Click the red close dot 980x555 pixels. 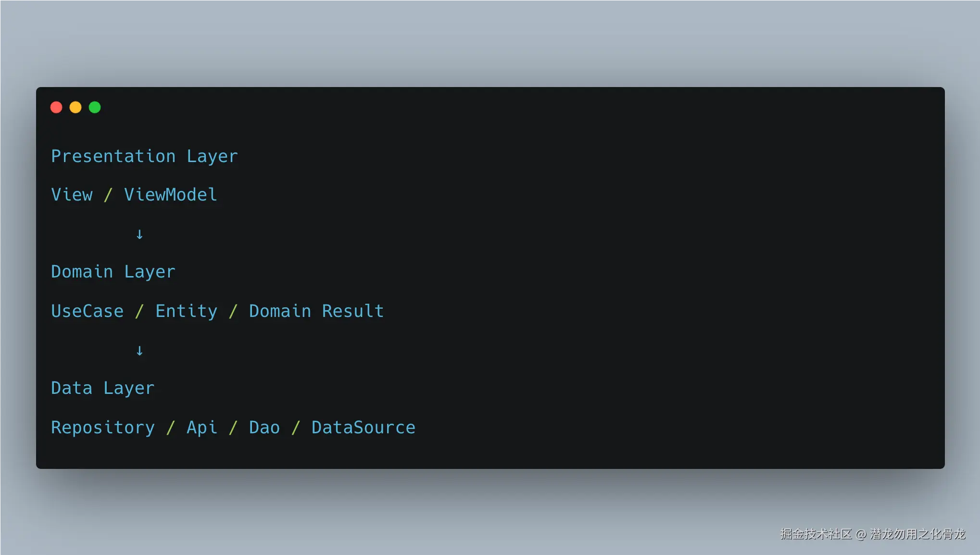click(x=56, y=107)
